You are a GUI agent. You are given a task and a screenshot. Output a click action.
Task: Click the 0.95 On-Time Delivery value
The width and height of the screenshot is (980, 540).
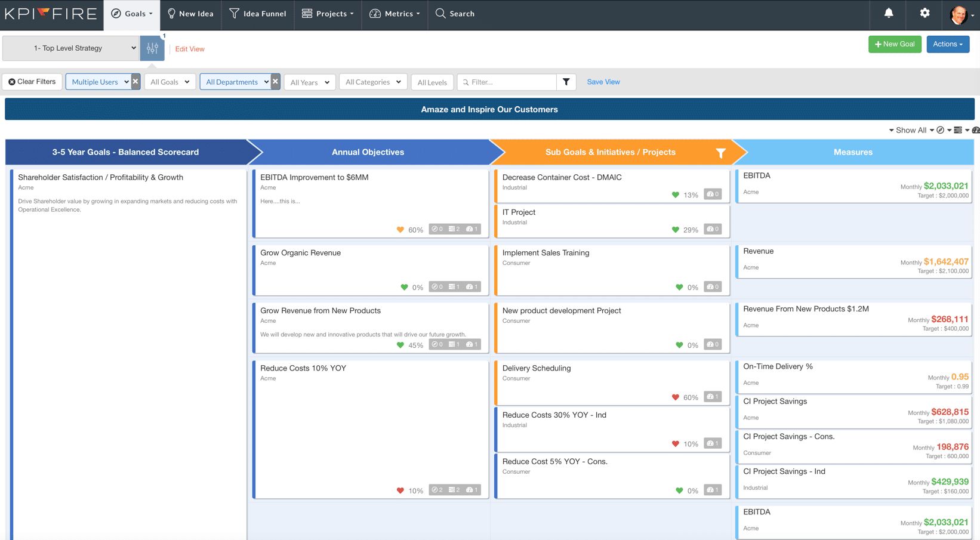coord(960,377)
